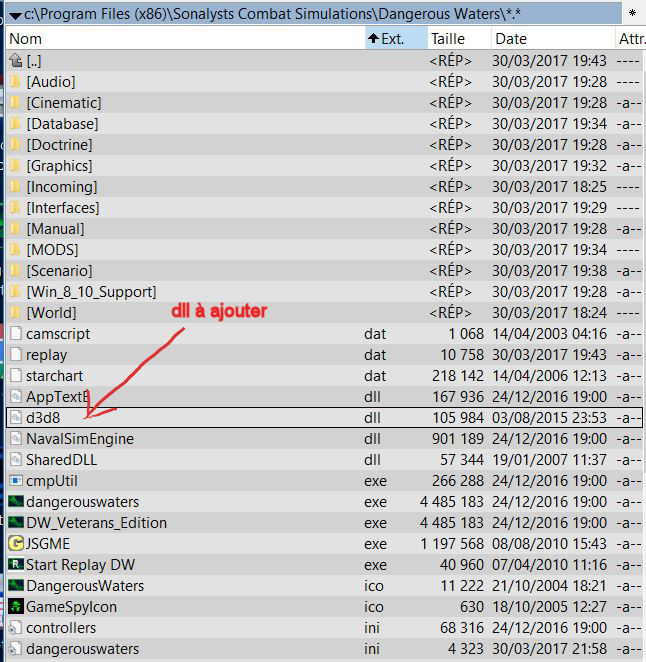
Task: Sort list by Date column
Action: 510,39
